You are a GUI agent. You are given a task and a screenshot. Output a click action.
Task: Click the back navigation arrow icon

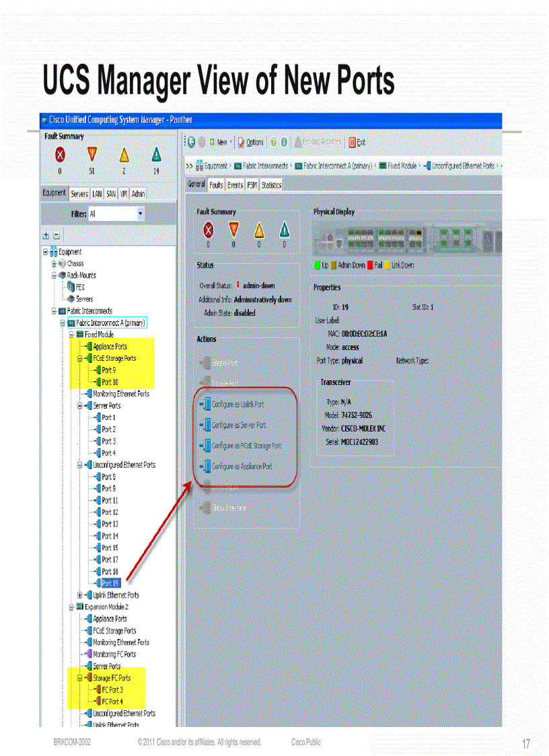(x=192, y=142)
